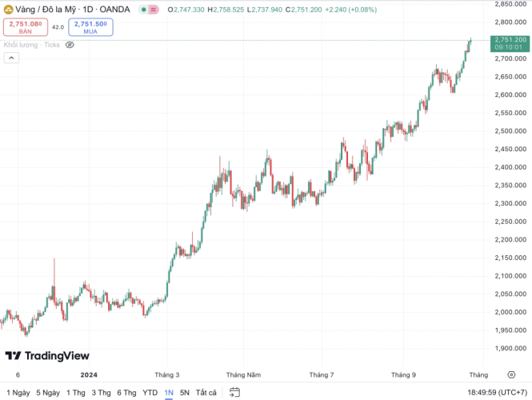Screen dimensions: 532x400
Task: Show the Tất cả full range
Action: [x=206, y=393]
